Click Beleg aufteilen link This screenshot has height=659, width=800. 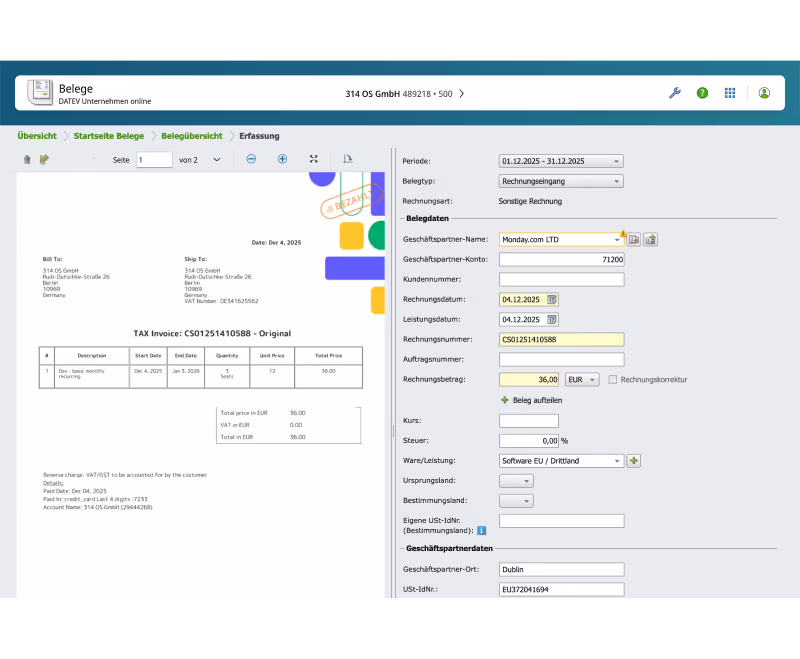click(537, 400)
